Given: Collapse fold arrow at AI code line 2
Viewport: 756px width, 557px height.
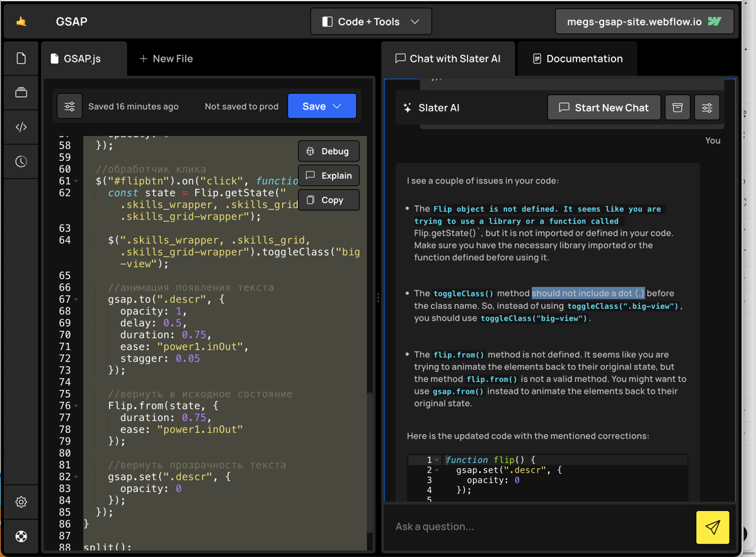Looking at the screenshot, I should click(x=437, y=470).
